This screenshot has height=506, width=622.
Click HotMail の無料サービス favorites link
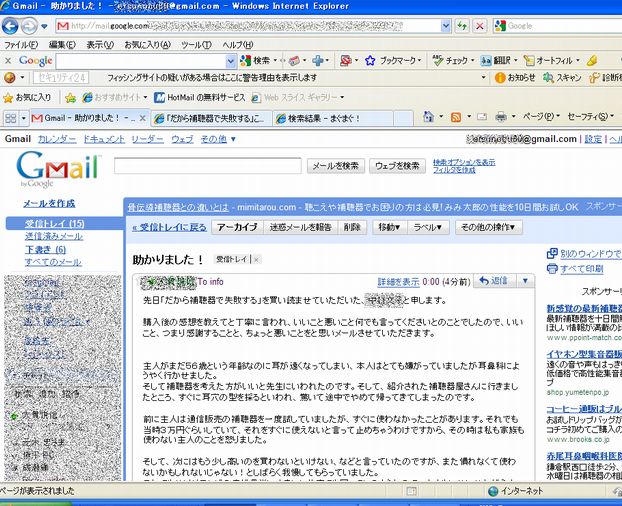point(200,98)
